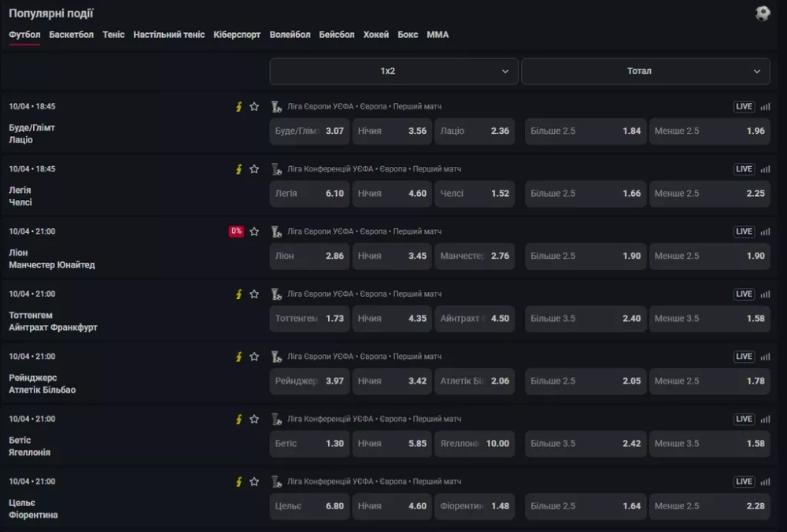The height and width of the screenshot is (532, 787).
Task: Choose Менше 2.5 at 2.28
Action: pyautogui.click(x=709, y=506)
